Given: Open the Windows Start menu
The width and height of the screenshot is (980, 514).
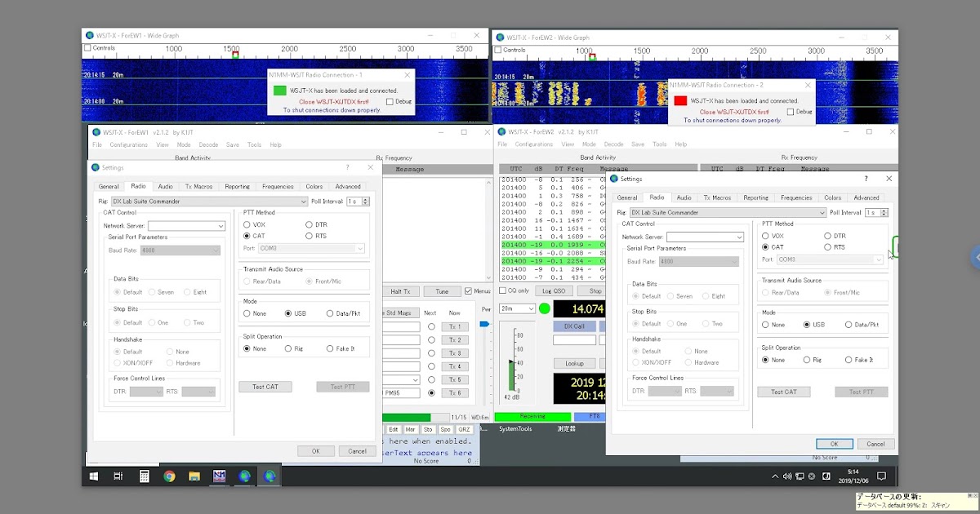Looking at the screenshot, I should click(x=93, y=476).
